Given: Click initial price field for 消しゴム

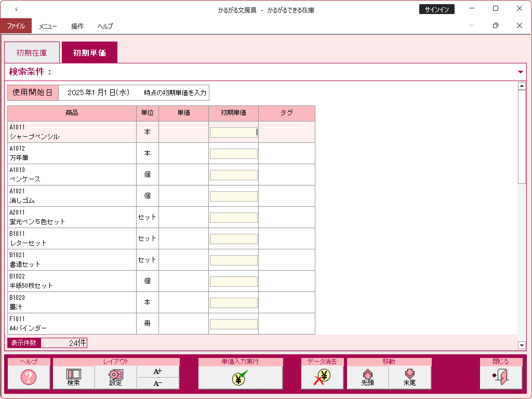Looking at the screenshot, I should (233, 196).
